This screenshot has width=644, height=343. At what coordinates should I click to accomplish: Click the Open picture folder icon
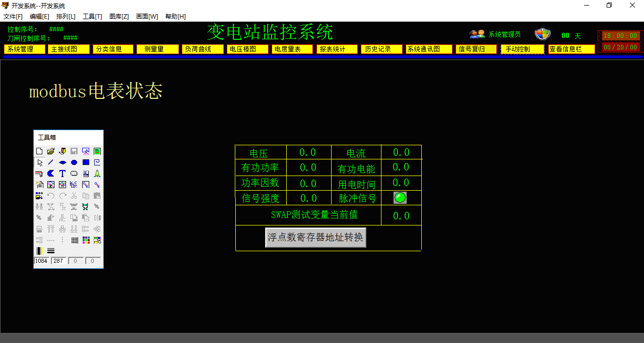(51, 151)
